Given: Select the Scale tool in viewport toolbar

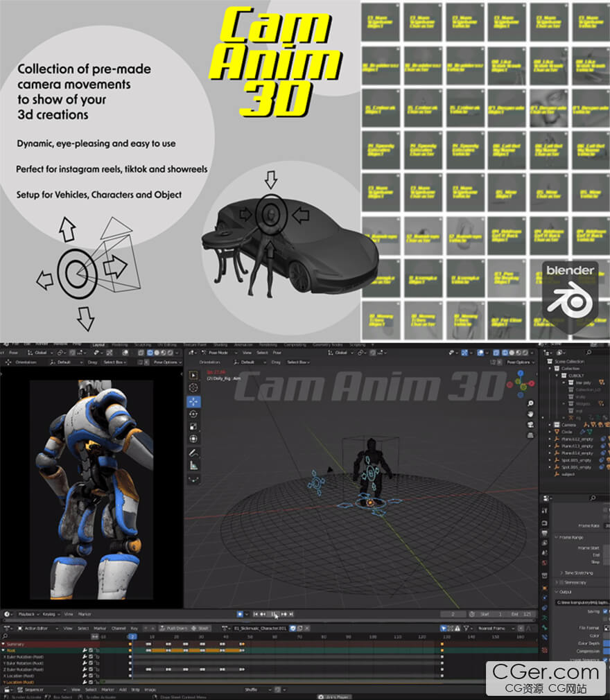Looking at the screenshot, I should coord(193,426).
